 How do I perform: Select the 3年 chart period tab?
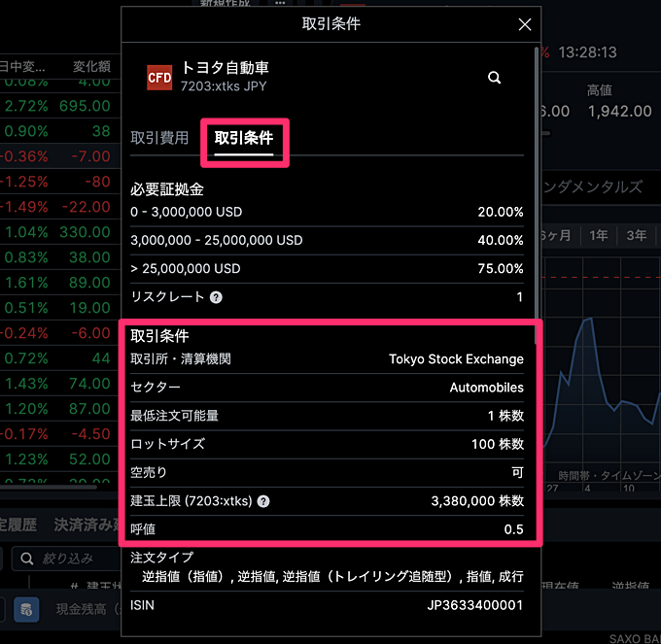(x=636, y=235)
